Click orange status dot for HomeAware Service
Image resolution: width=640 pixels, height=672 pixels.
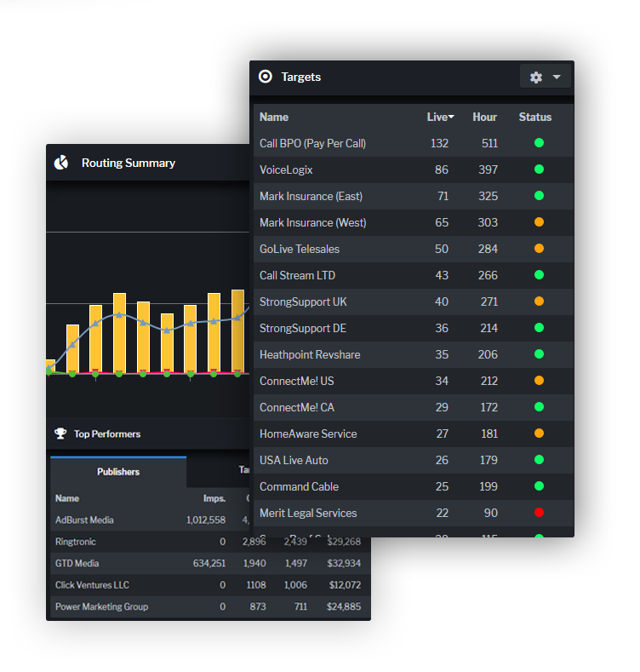[x=539, y=434]
